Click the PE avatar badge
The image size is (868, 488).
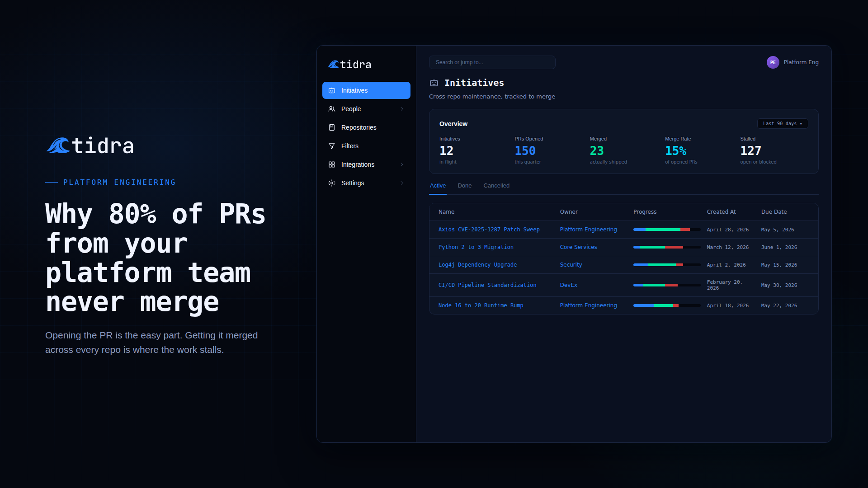[773, 62]
